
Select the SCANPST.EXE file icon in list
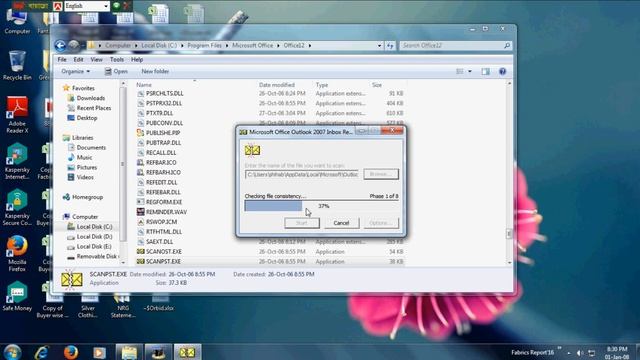click(x=140, y=262)
